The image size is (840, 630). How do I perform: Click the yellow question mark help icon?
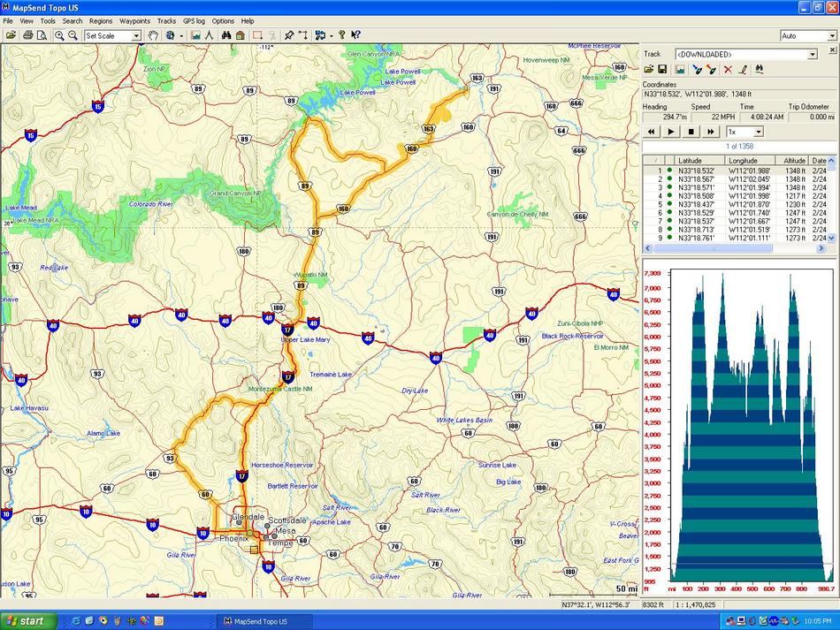(x=342, y=35)
